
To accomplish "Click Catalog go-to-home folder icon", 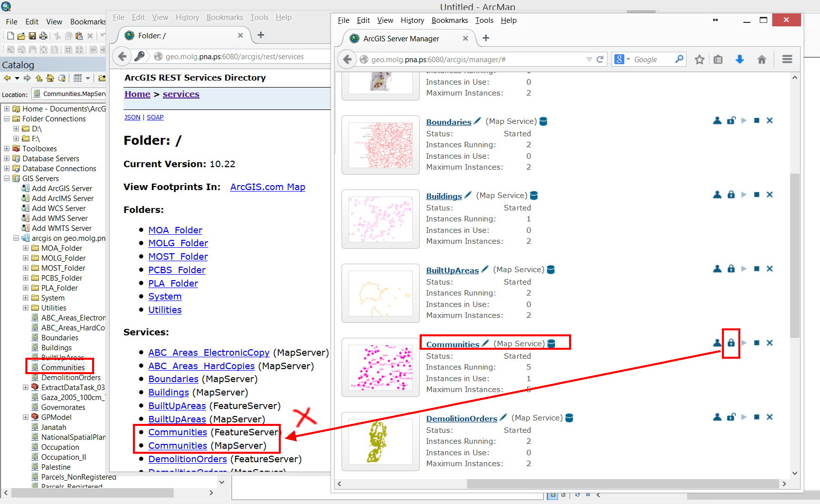I will click(50, 78).
